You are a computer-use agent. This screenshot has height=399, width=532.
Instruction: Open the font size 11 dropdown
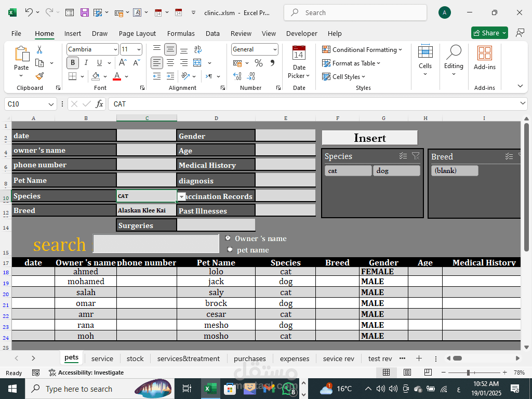139,49
